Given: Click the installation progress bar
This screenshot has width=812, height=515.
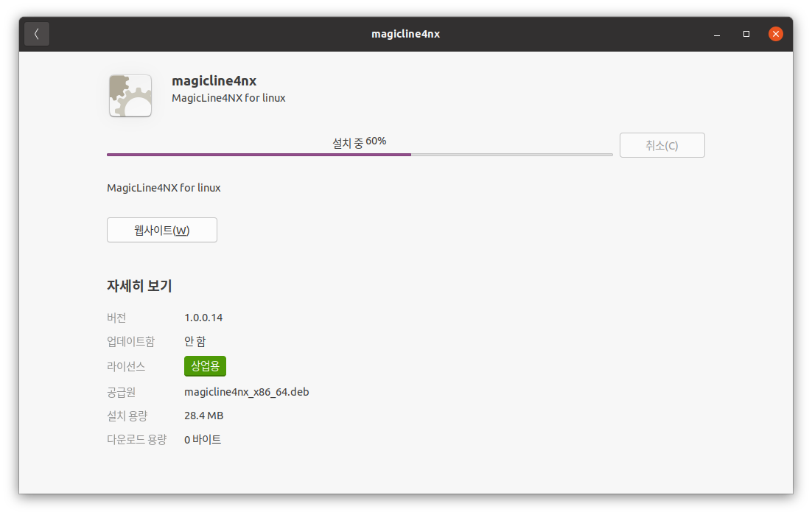Looking at the screenshot, I should tap(360, 154).
